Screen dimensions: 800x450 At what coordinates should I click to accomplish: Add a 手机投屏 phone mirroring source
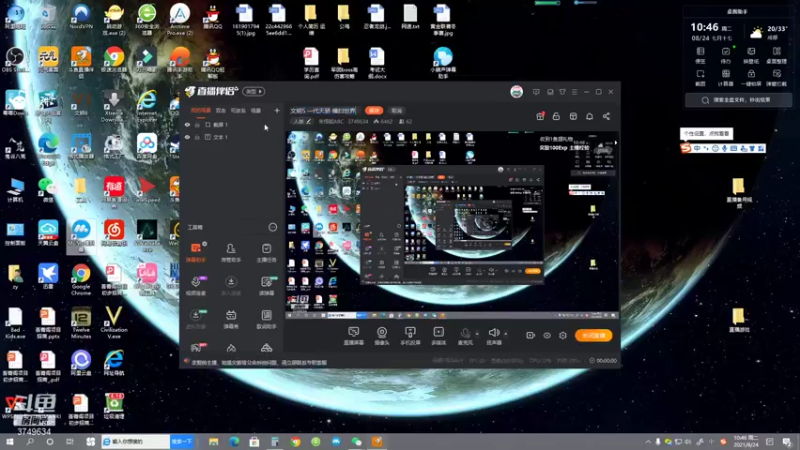pos(410,336)
